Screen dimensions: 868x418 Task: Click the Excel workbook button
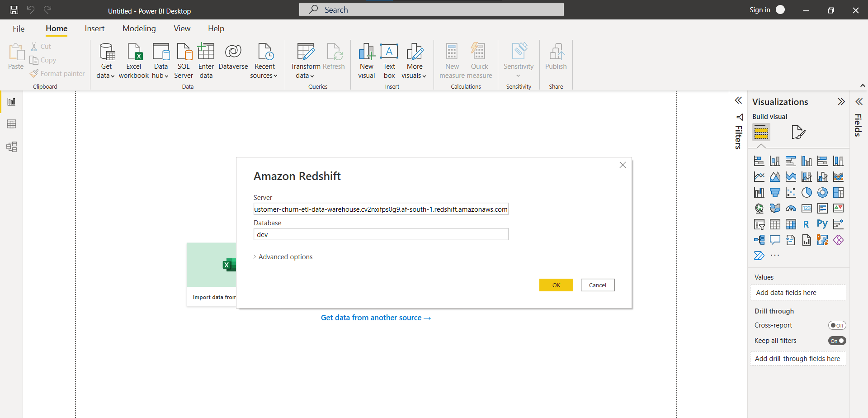[134, 61]
